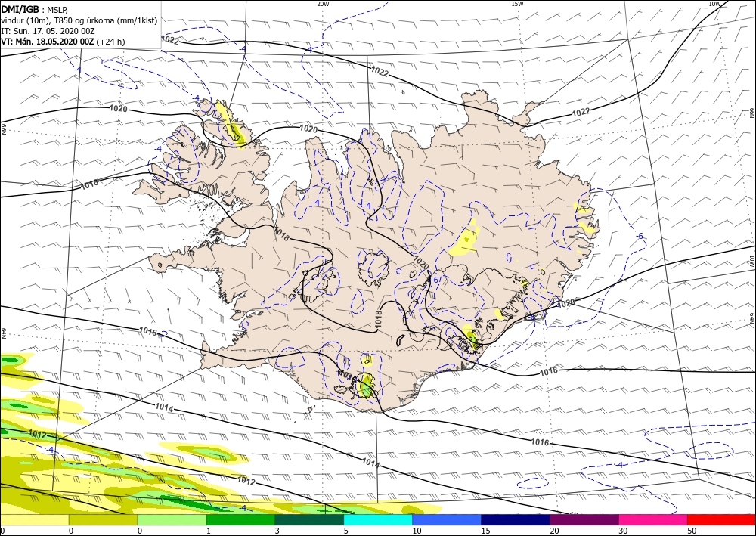Click legend value "50"
756x536 pixels.
click(x=692, y=531)
